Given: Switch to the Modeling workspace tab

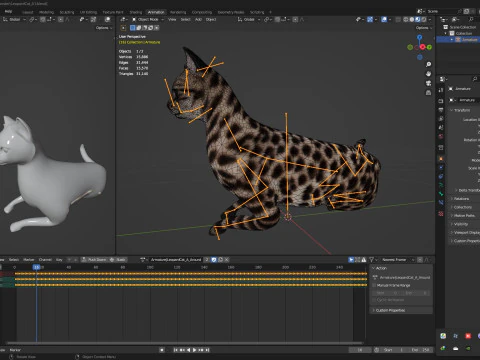Looking at the screenshot, I should (46, 12).
